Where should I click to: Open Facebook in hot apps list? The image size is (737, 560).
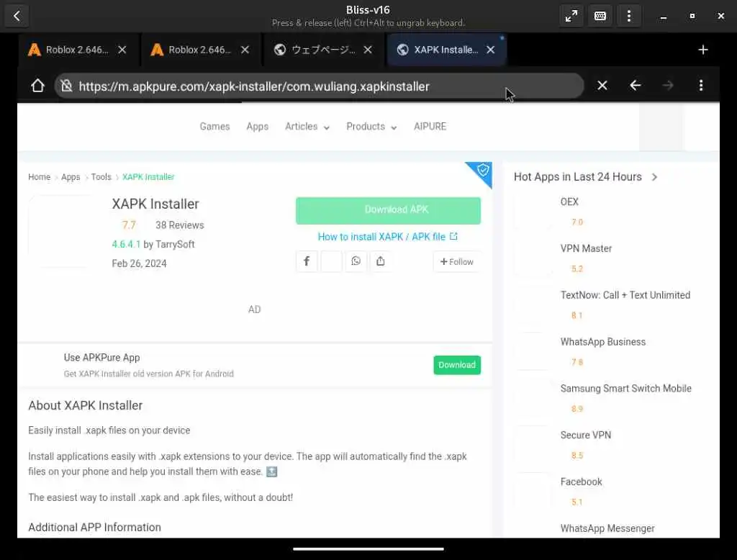coord(581,482)
